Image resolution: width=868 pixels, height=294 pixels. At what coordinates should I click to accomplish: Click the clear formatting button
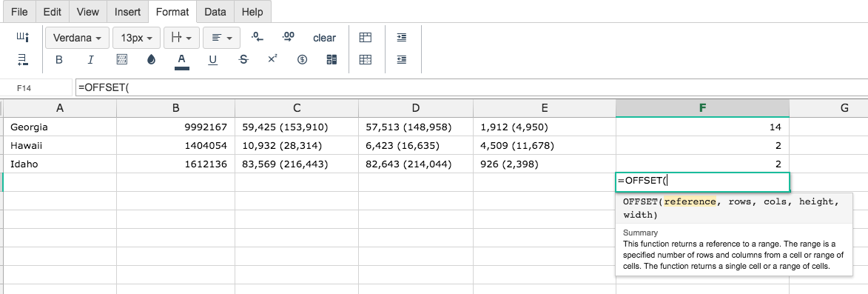pos(324,39)
